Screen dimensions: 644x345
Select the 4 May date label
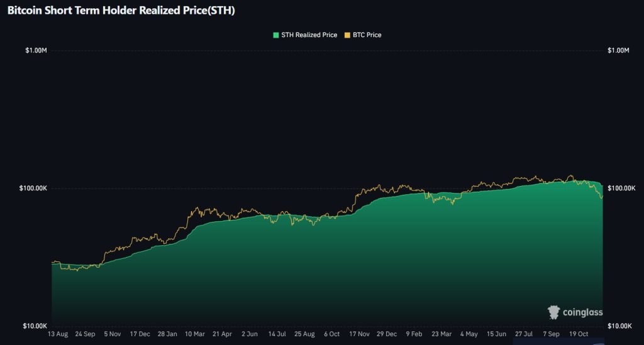coord(470,334)
